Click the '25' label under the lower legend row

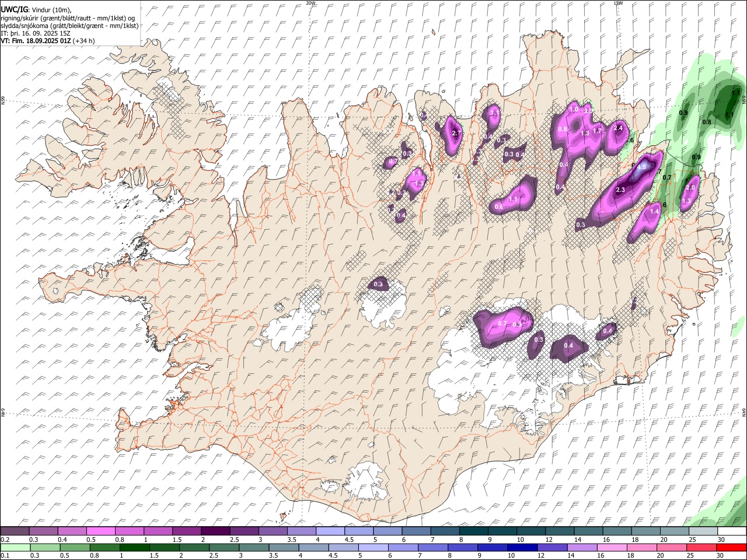690,556
